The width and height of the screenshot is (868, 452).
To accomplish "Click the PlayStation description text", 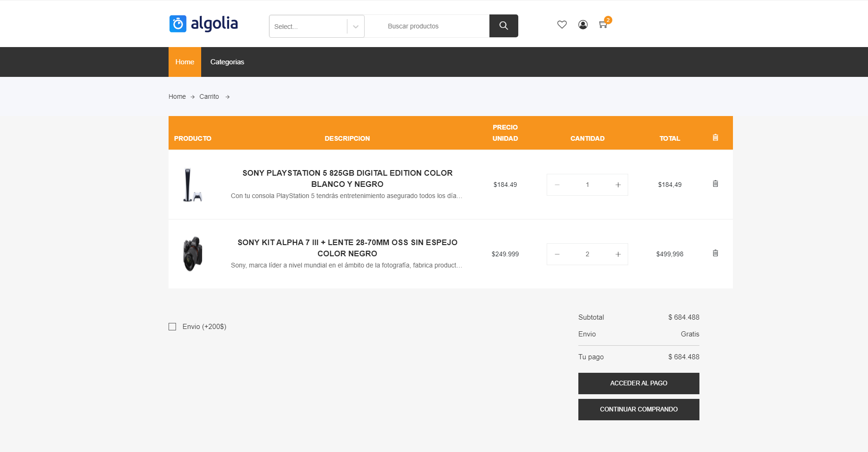I will click(346, 196).
